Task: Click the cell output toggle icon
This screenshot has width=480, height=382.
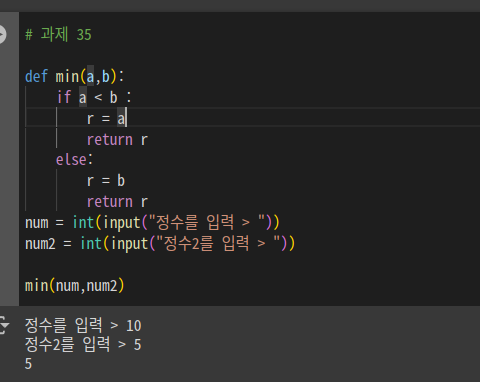Action: pyautogui.click(x=4, y=325)
